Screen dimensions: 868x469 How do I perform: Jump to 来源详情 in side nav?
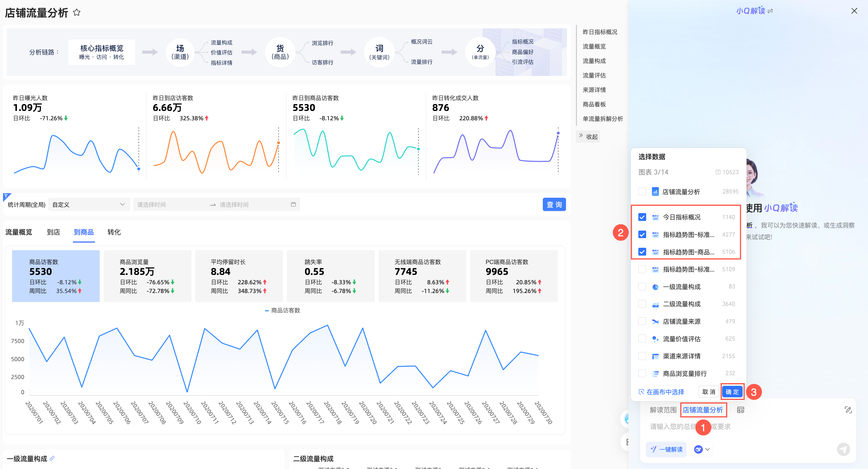point(594,90)
